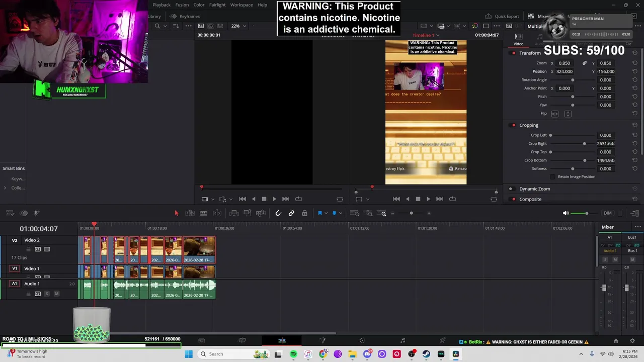Reset the Cropping section
This screenshot has width=644, height=362.
coord(635,125)
